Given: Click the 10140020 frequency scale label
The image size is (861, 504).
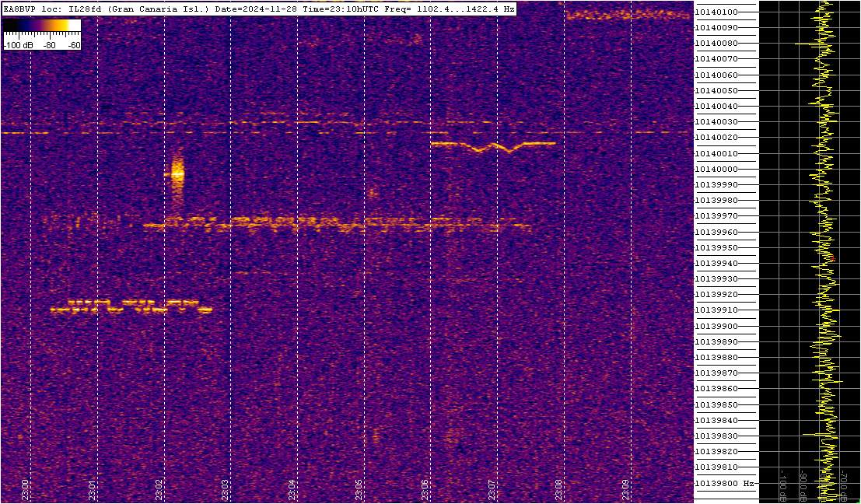Looking at the screenshot, I should click(x=716, y=138).
